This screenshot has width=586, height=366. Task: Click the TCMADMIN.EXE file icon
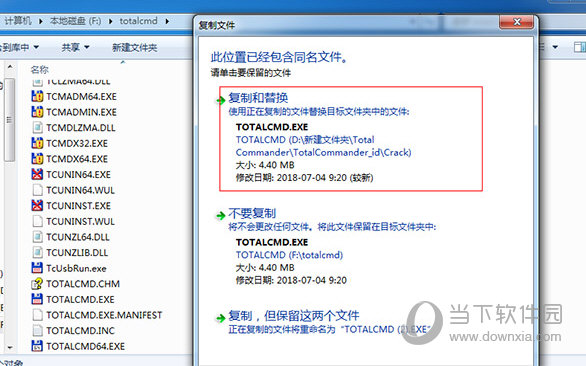coord(37,112)
